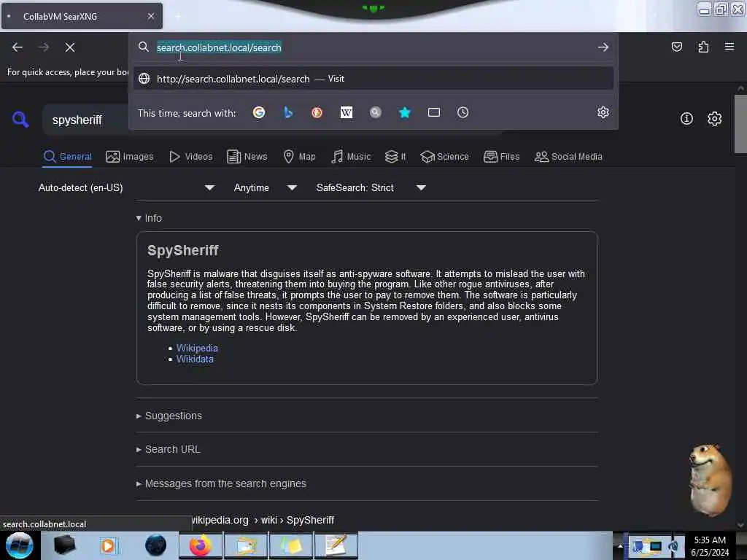Screen dimensions: 747x560
Task: Search this time with Google
Action: (259, 112)
